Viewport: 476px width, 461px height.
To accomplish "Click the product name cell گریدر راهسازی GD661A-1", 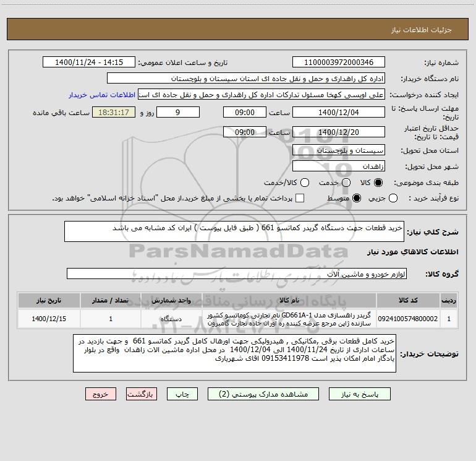I will tap(289, 319).
